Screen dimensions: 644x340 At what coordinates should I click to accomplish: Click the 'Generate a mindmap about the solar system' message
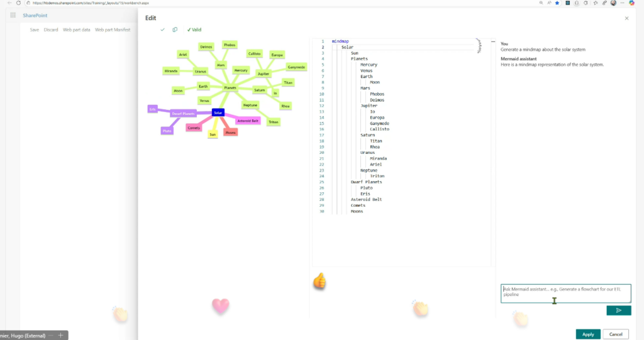[543, 49]
